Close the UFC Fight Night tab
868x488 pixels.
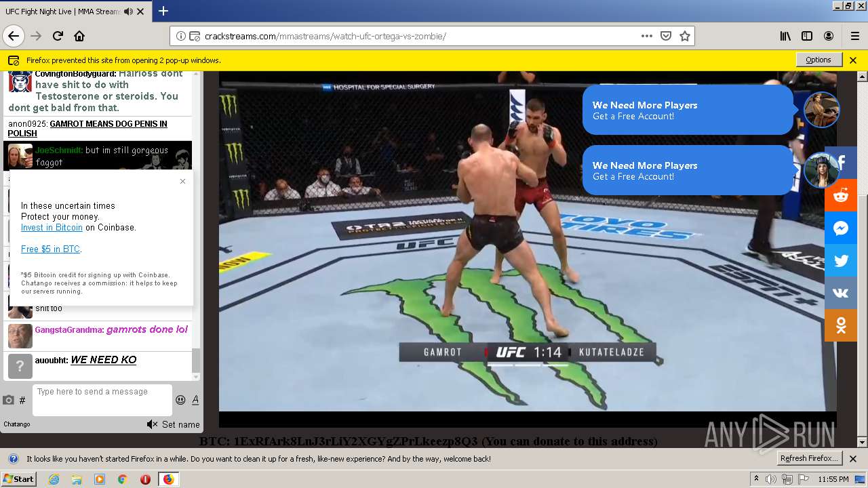coord(140,12)
